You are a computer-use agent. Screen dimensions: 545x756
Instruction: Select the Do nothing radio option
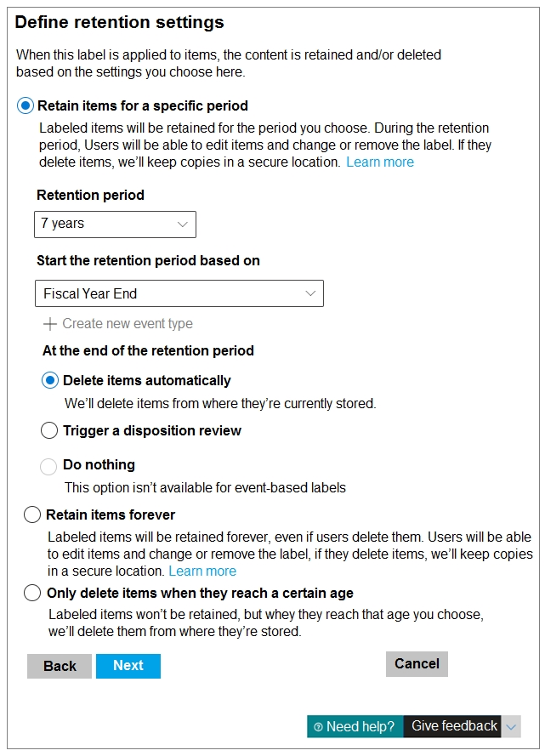[50, 465]
